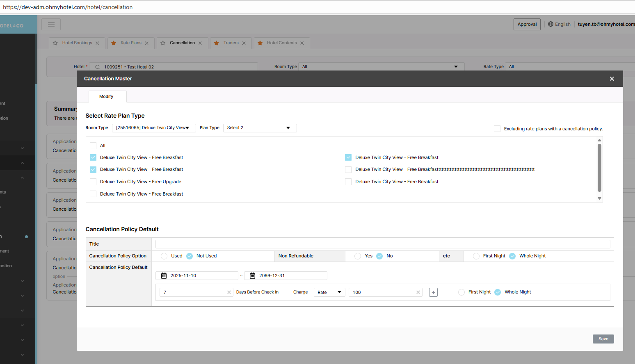The height and width of the screenshot is (364, 635).
Task: Open the Room Type dropdown in dialog
Action: (x=153, y=128)
